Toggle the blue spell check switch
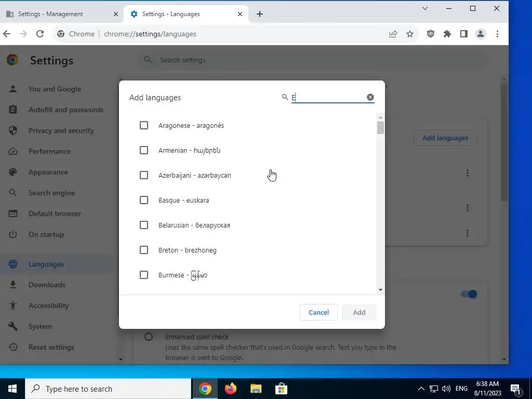 (469, 294)
